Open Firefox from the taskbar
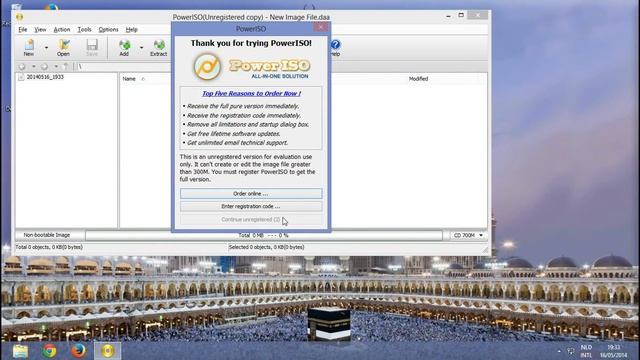This screenshot has width=640, height=360. 78,351
